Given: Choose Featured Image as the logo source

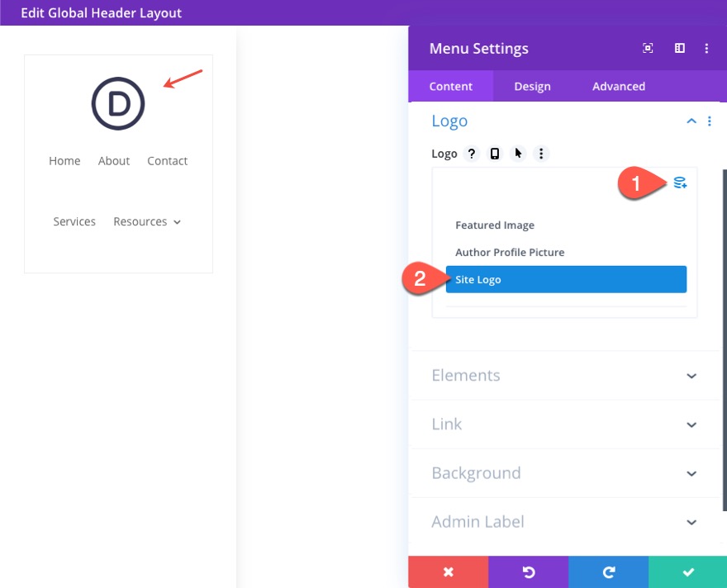Looking at the screenshot, I should [495, 225].
